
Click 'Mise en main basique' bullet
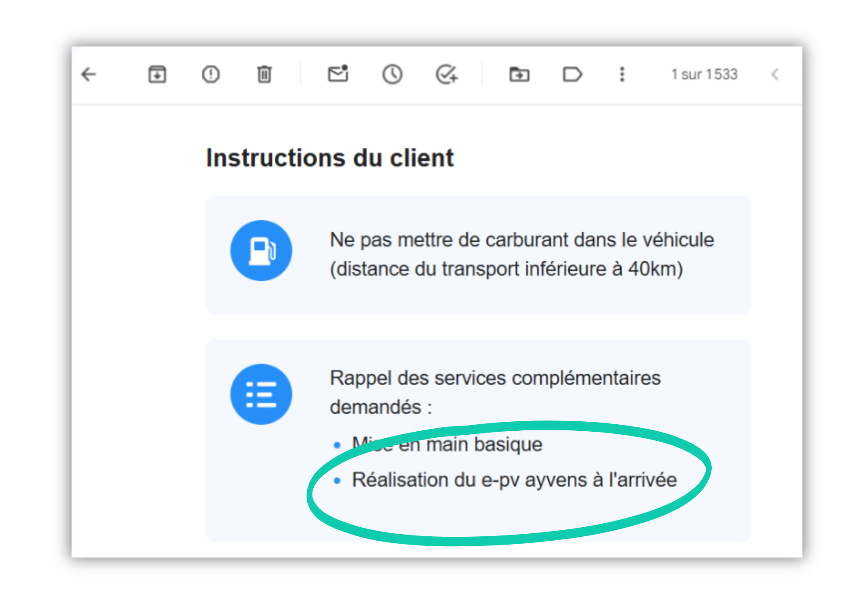(447, 444)
